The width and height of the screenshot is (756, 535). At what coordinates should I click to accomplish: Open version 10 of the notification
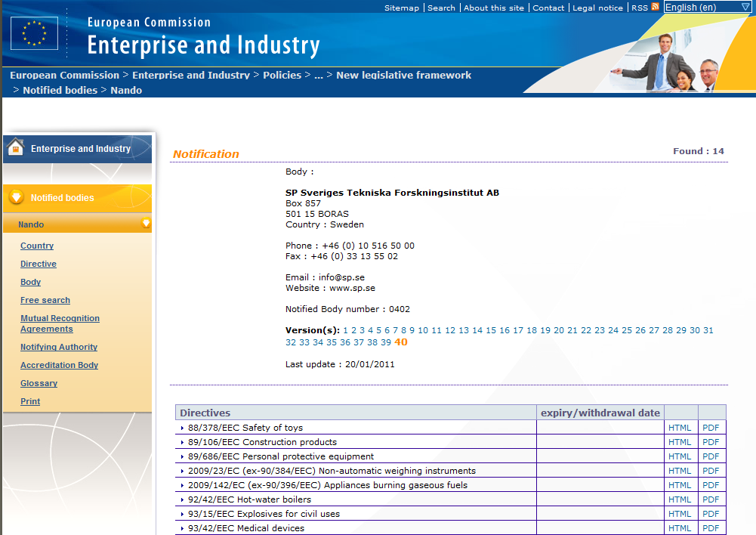pos(423,330)
